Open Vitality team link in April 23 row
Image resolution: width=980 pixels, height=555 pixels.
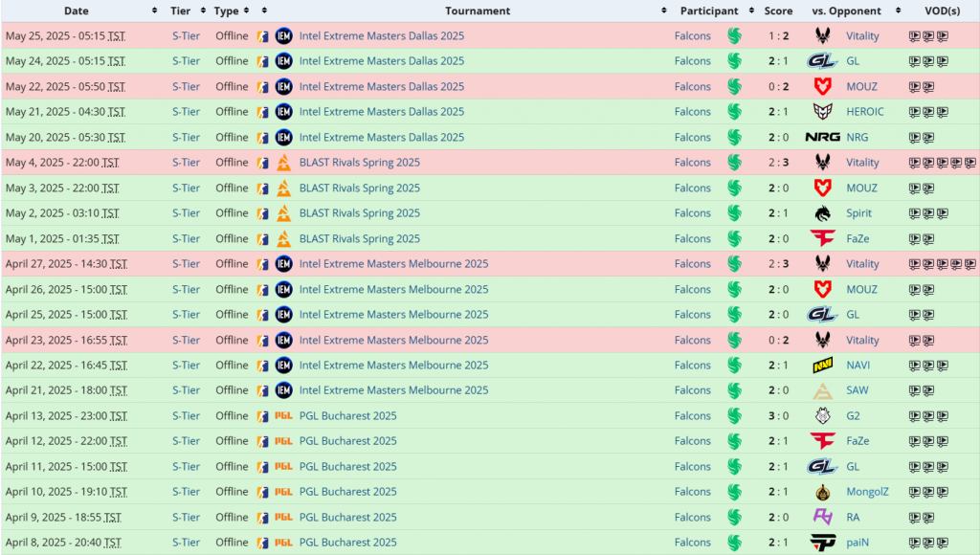tap(862, 340)
